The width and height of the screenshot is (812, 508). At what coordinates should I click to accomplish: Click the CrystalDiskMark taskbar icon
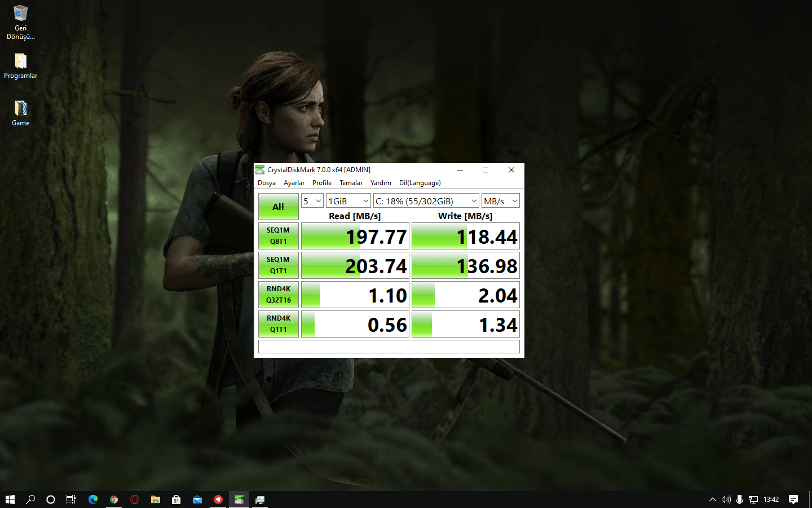239,500
